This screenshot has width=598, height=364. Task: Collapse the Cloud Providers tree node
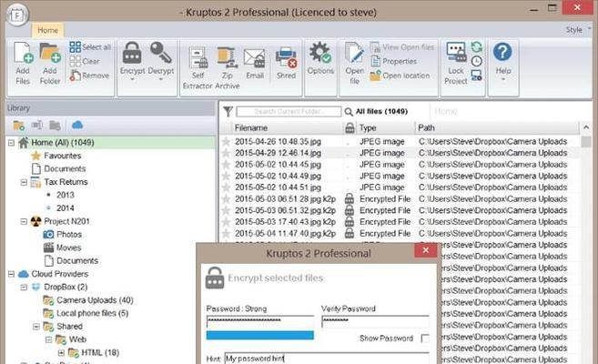pyautogui.click(x=12, y=274)
